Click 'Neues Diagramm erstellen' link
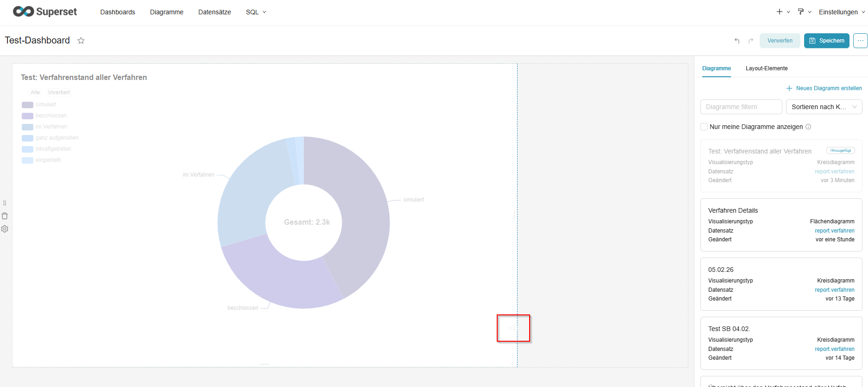 point(824,88)
